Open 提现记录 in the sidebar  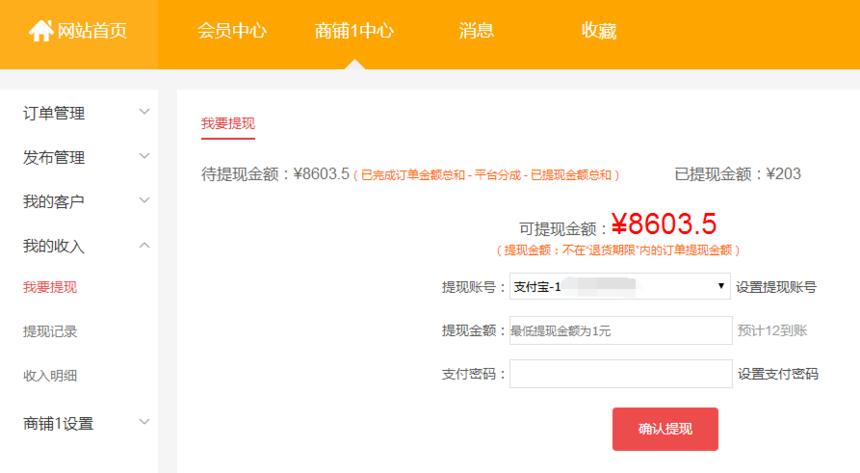[x=50, y=332]
